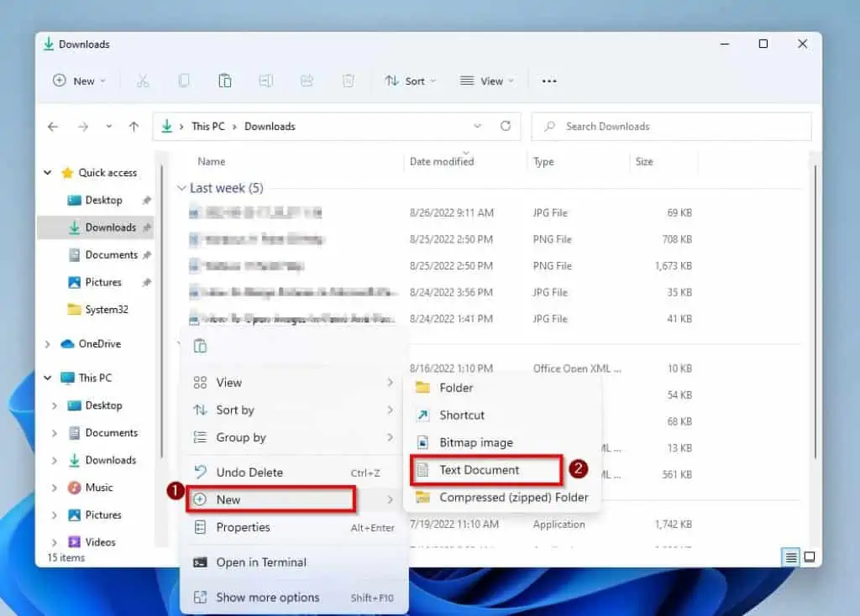Open the View dropdown in toolbar

487,81
